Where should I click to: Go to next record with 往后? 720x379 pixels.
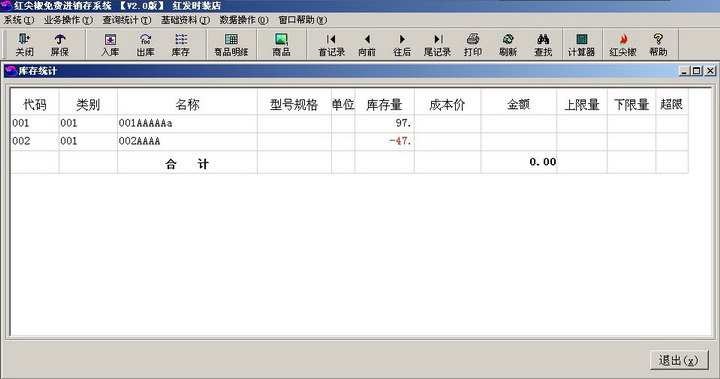point(402,45)
